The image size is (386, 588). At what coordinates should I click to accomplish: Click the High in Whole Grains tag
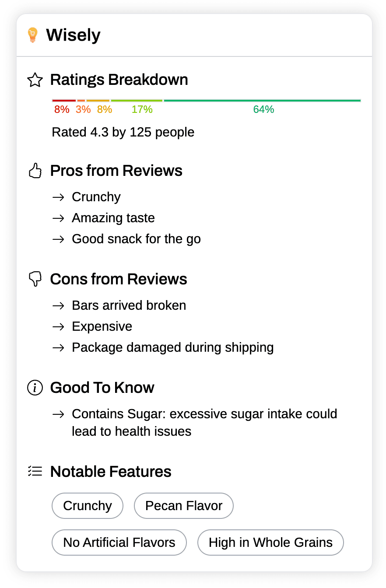pyautogui.click(x=270, y=542)
